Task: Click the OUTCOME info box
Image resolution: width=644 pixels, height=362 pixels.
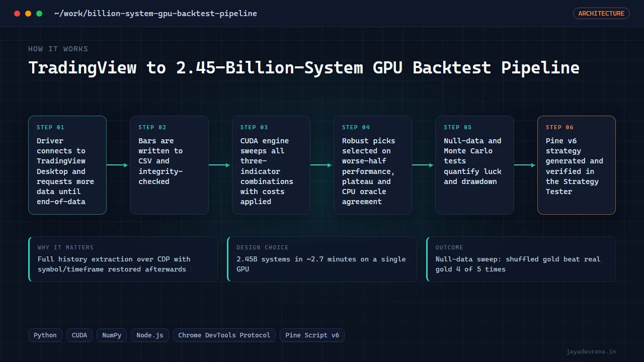Action: pos(521,259)
